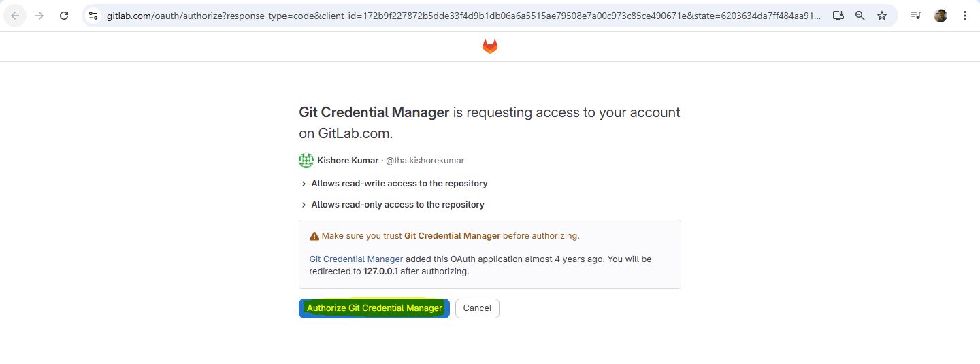Open the Git Credential Manager application link
Image resolution: width=980 pixels, height=364 pixels.
356,259
